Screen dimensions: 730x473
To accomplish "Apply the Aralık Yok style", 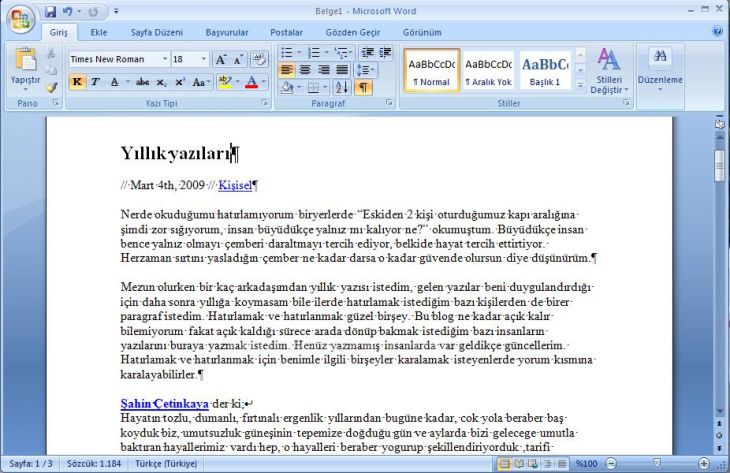I will [488, 71].
